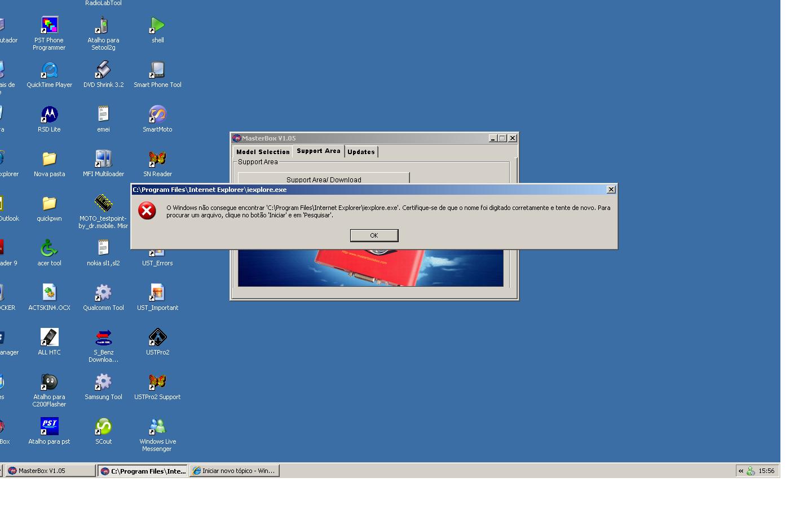The image size is (812, 508).
Task: Open the quickpwn folder
Action: tap(49, 204)
